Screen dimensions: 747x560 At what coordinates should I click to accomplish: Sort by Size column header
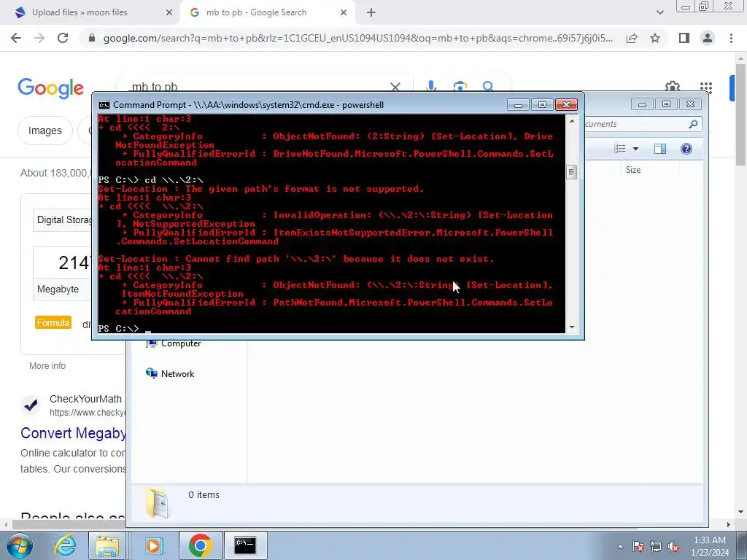[633, 170]
